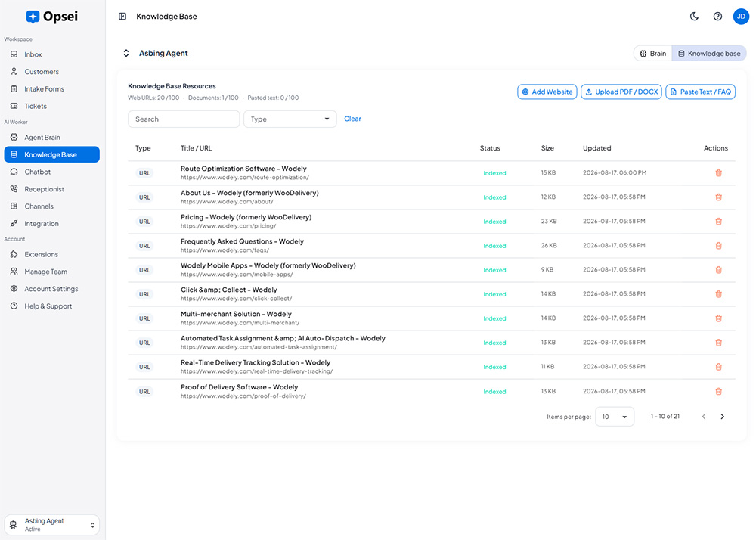The height and width of the screenshot is (540, 756).
Task: Click the Opsei logo
Action: tap(51, 17)
